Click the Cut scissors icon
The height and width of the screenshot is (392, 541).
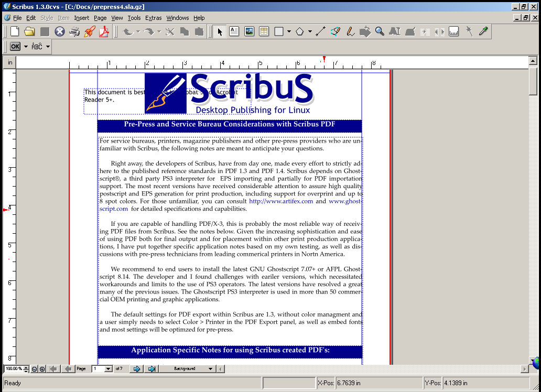[170, 32]
